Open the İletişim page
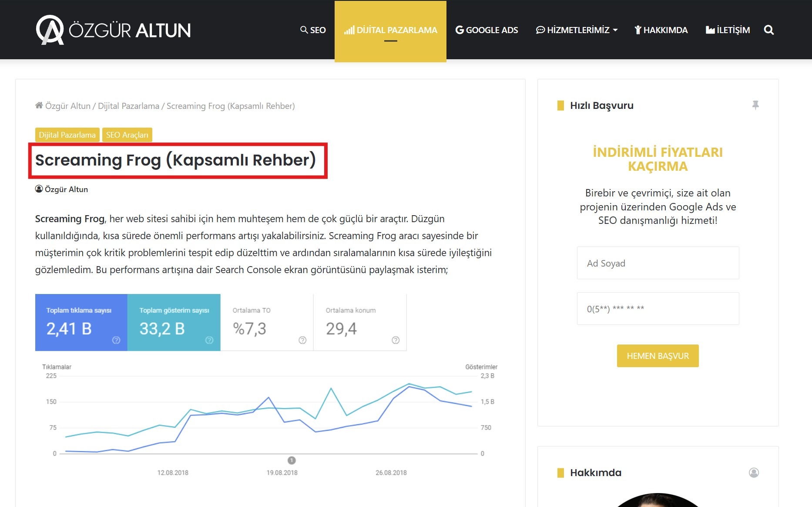Image resolution: width=812 pixels, height=507 pixels. click(x=728, y=30)
